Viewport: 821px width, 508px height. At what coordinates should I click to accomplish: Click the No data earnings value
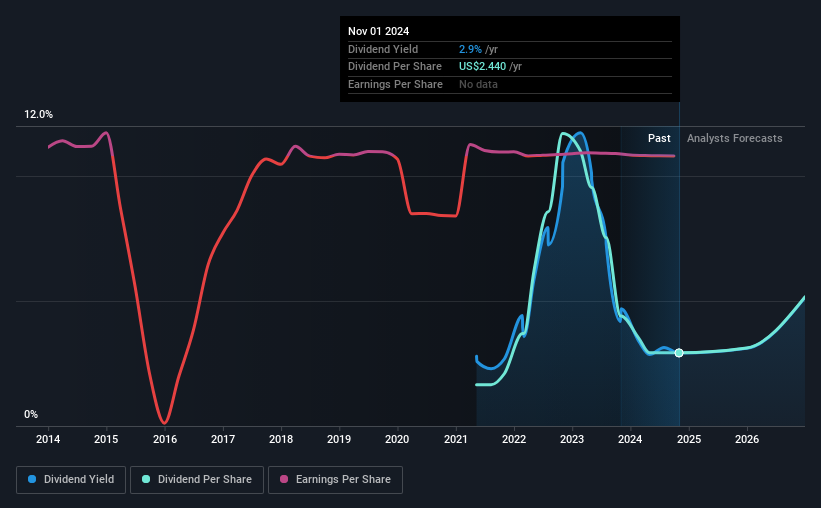[479, 84]
